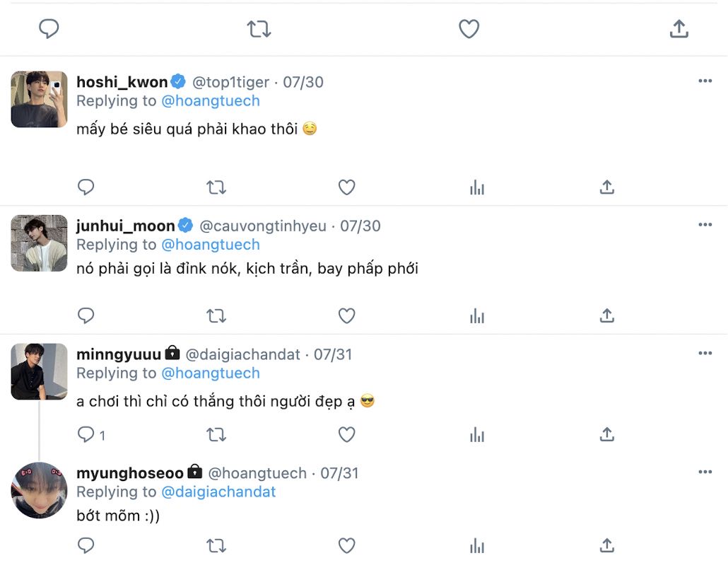This screenshot has width=728, height=563.
Task: Open the @hoangtuech link under hoshi_kwon
Action: click(x=211, y=101)
